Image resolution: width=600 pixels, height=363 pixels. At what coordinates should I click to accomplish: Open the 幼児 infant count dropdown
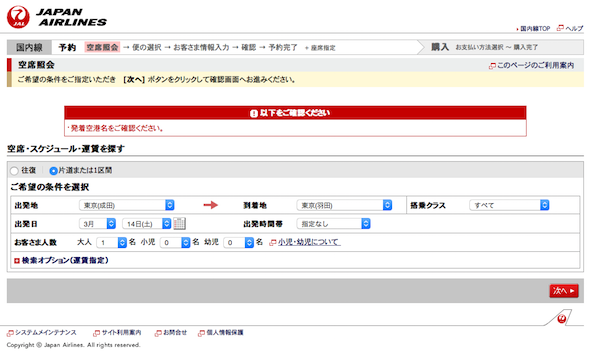tap(238, 243)
